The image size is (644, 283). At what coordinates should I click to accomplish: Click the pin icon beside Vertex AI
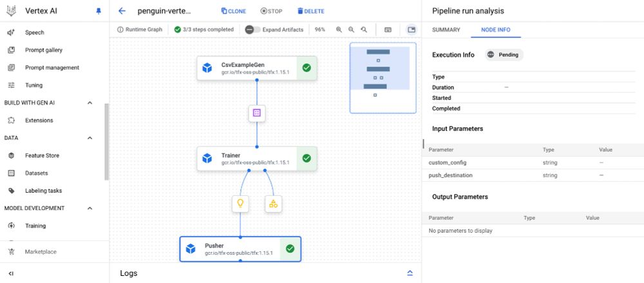[99, 11]
